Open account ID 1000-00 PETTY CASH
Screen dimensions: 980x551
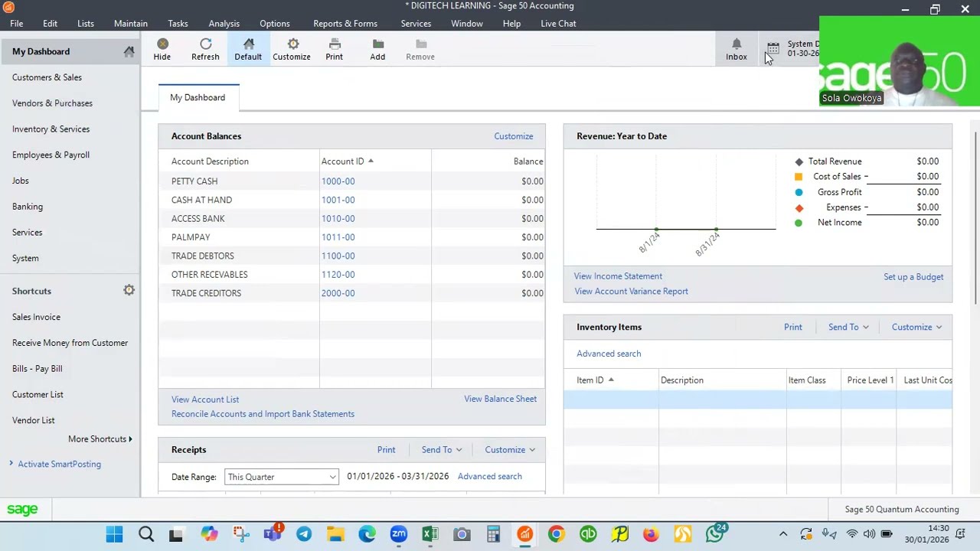pyautogui.click(x=338, y=181)
